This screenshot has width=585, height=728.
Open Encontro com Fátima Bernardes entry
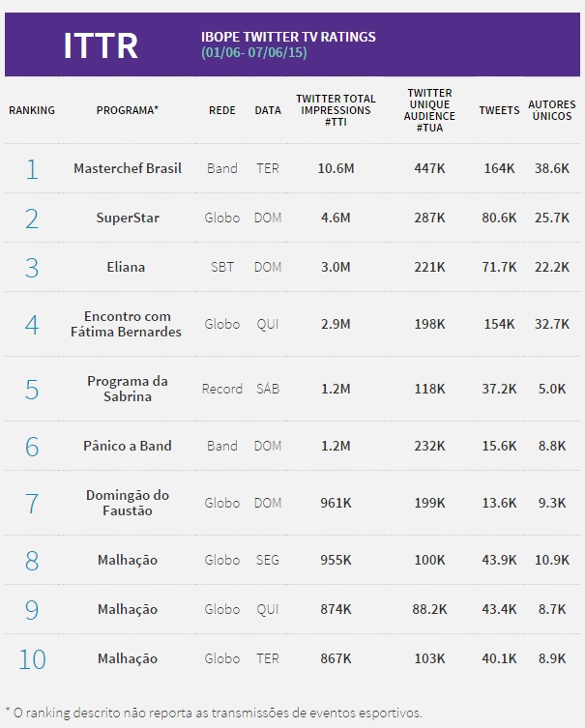[x=128, y=324]
